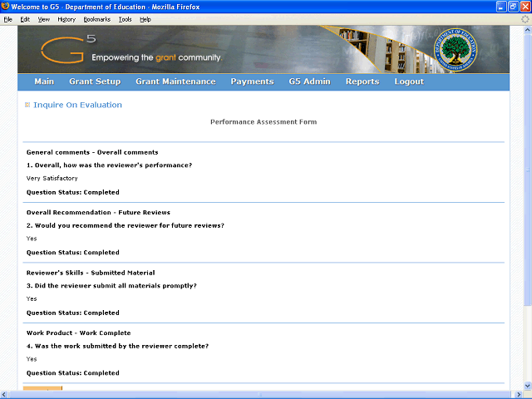This screenshot has height=399, width=532.
Task: Close the Firefox window
Action: [525, 7]
